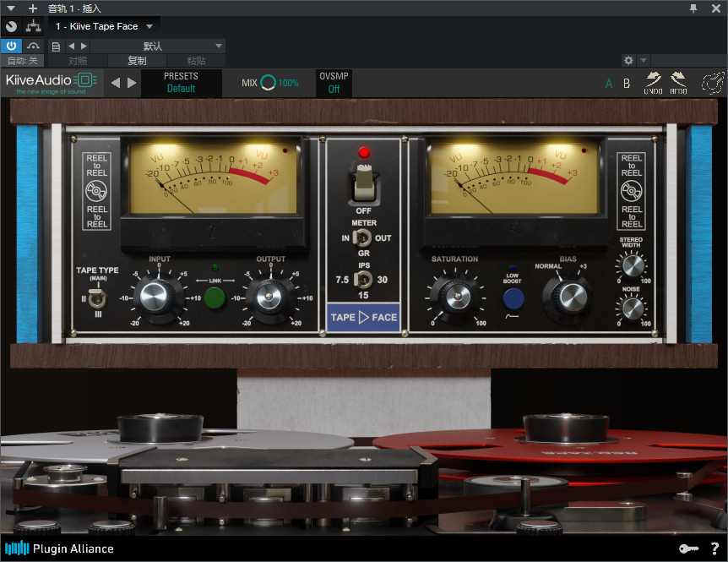Image resolution: width=728 pixels, height=562 pixels.
Task: Open the OVSMP oversampling menu
Action: 334,83
